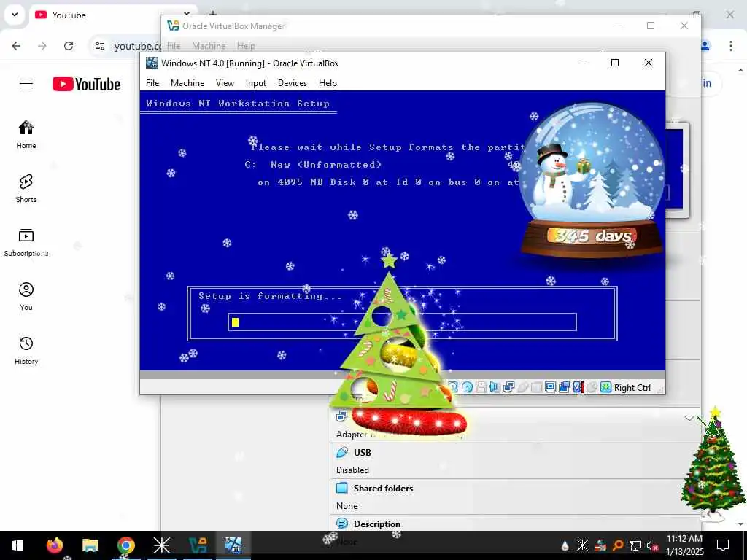
Task: Open Input menu in VM window
Action: [x=256, y=83]
